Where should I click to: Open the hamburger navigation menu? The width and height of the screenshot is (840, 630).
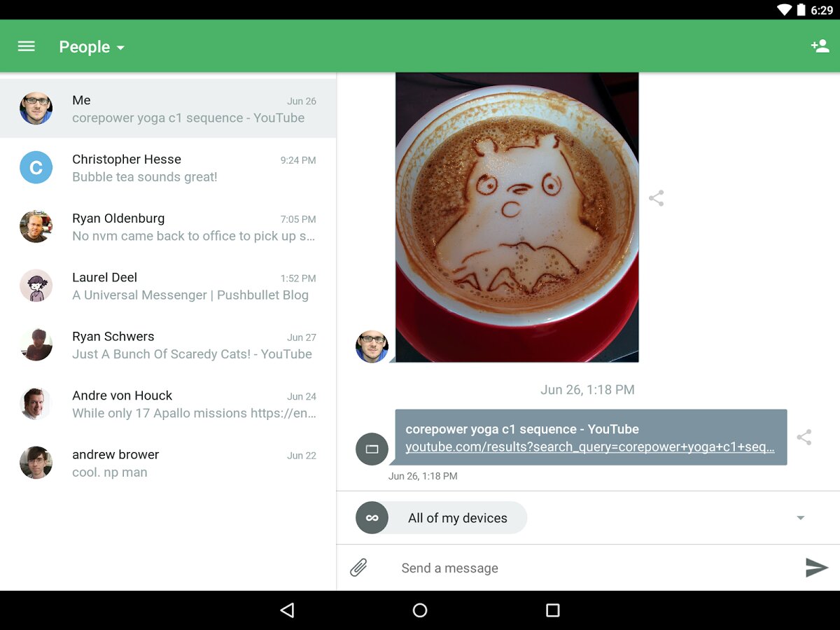click(x=27, y=46)
